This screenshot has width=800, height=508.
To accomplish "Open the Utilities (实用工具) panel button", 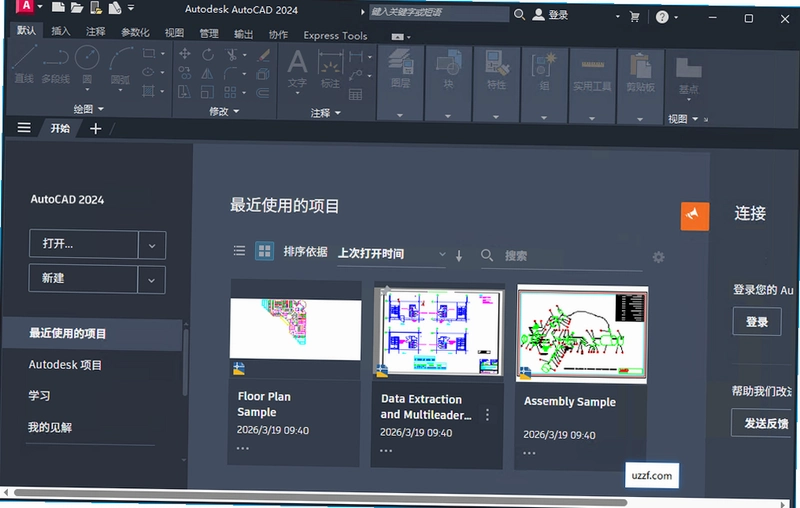I will 592,74.
